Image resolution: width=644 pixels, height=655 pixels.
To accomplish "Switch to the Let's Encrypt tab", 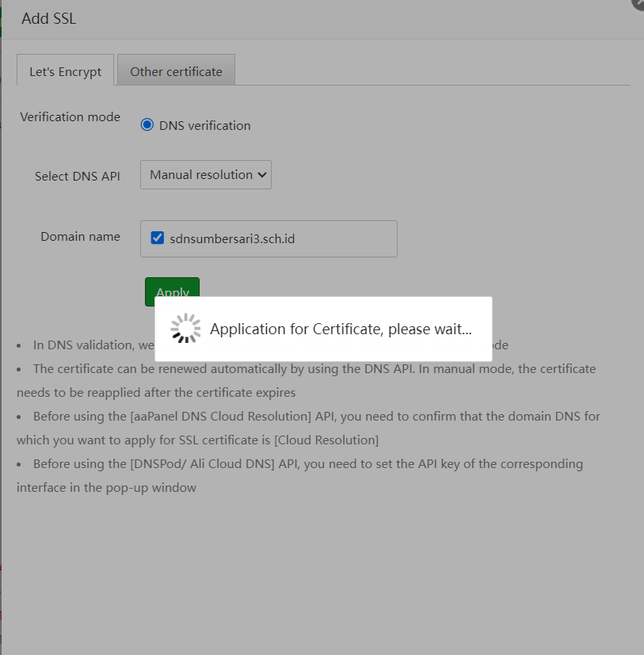I will click(x=65, y=71).
